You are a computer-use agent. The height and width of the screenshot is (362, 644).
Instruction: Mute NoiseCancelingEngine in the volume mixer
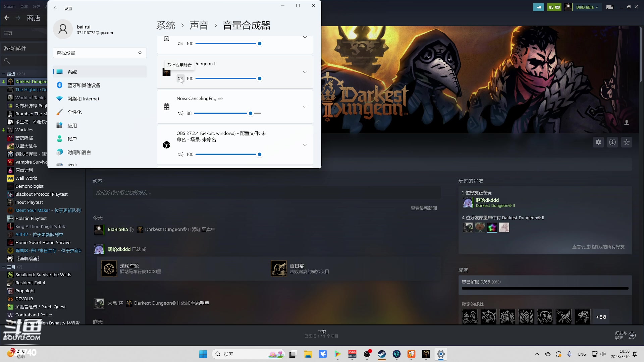tap(180, 113)
